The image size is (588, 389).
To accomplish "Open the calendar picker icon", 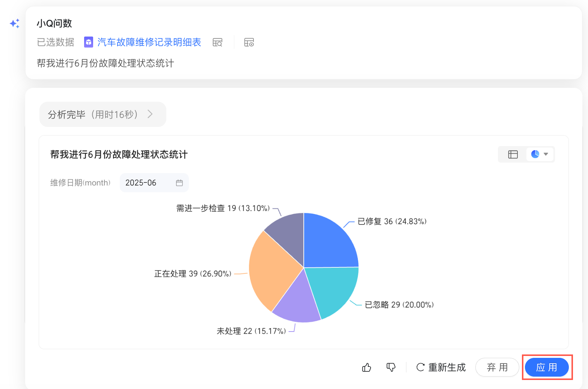I will click(x=179, y=183).
